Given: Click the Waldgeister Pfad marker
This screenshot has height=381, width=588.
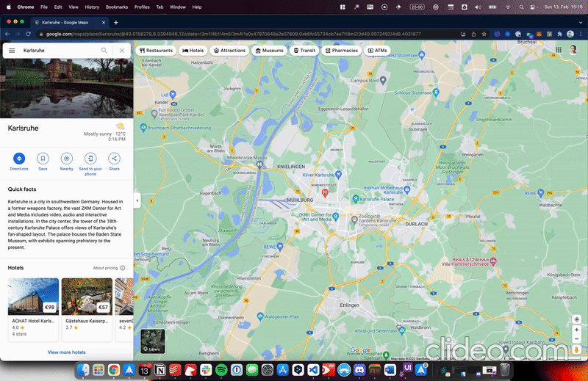Looking at the screenshot, I should pyautogui.click(x=260, y=316).
